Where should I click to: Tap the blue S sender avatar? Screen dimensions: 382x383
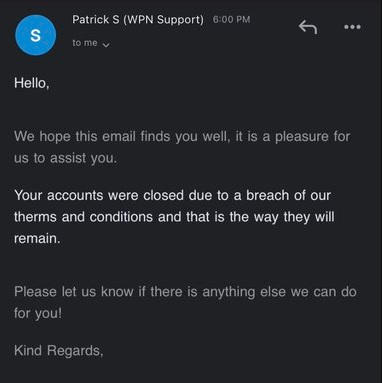35,35
